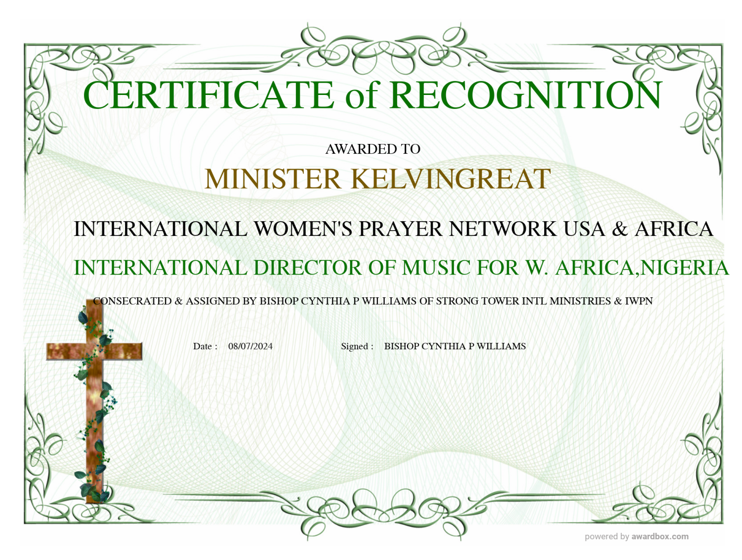742x560 pixels.
Task: Click the 'Date :' label
Action: pos(205,346)
